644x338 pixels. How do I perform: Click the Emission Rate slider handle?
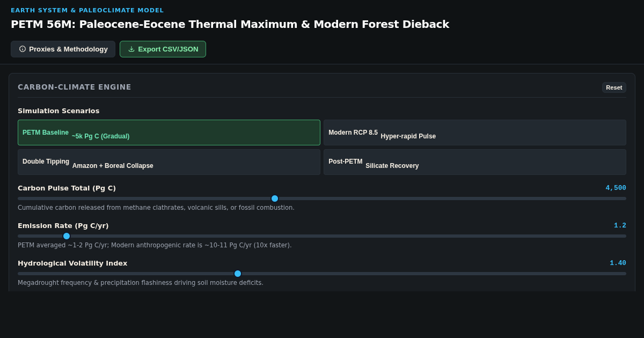tap(67, 236)
